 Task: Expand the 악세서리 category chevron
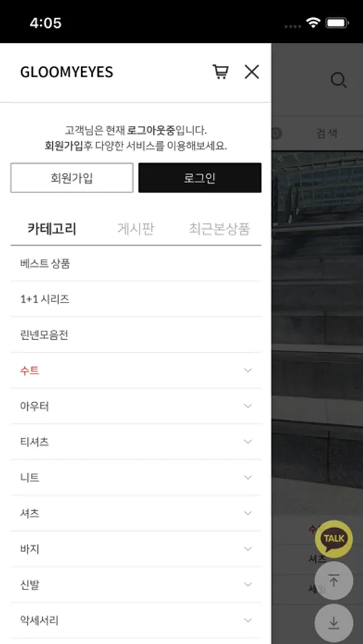(x=248, y=620)
